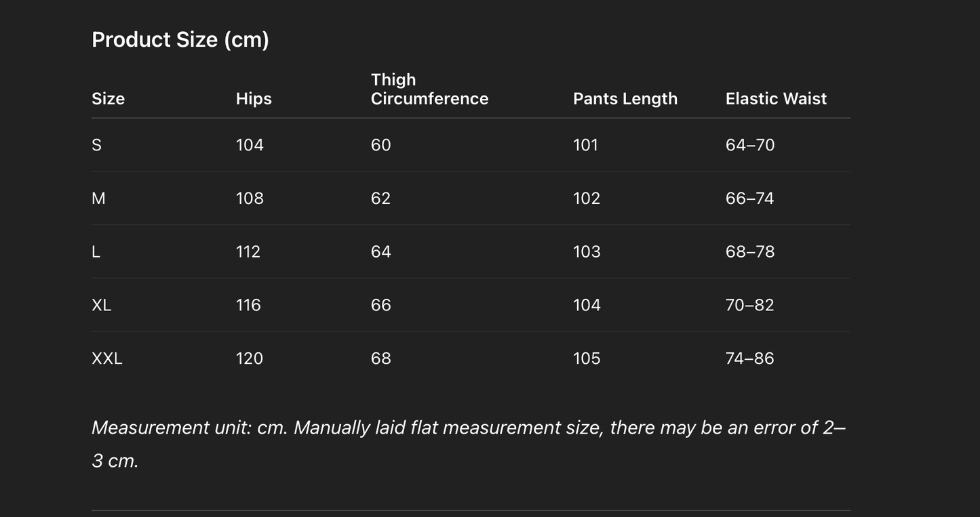The height and width of the screenshot is (517, 980).
Task: Click the measurement unit note text
Action: coord(468,428)
